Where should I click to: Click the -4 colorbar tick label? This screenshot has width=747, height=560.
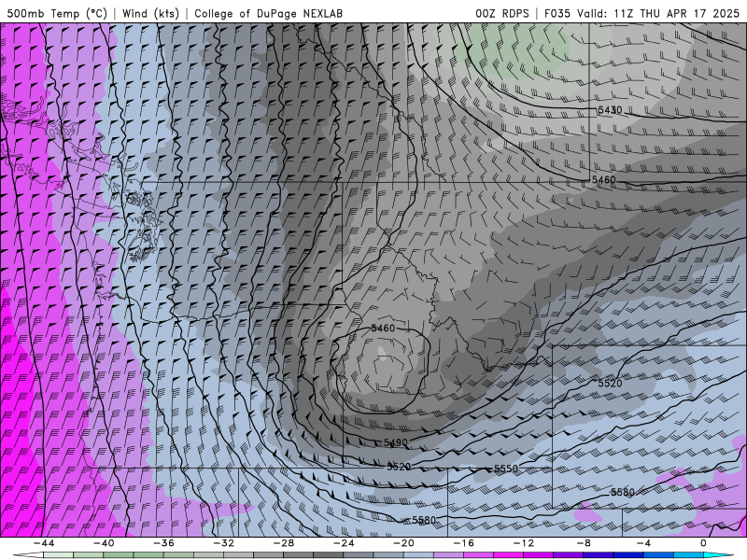pyautogui.click(x=643, y=543)
